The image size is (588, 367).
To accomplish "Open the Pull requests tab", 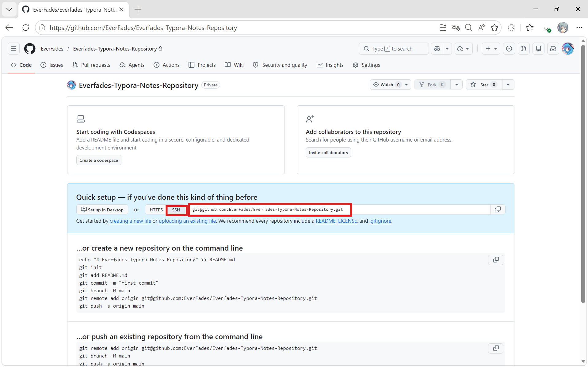I will [91, 65].
